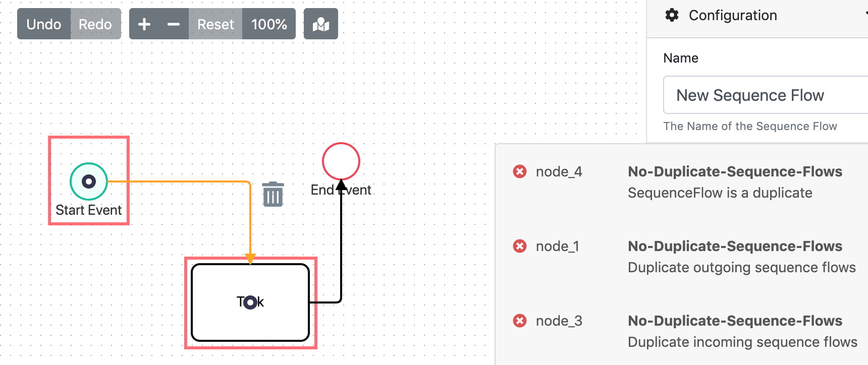Click the Redo button

point(95,23)
